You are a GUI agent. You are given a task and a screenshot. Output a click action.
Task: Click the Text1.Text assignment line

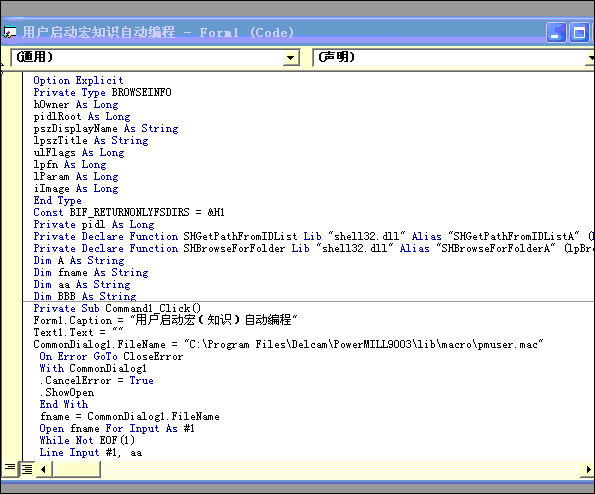pyautogui.click(x=78, y=333)
